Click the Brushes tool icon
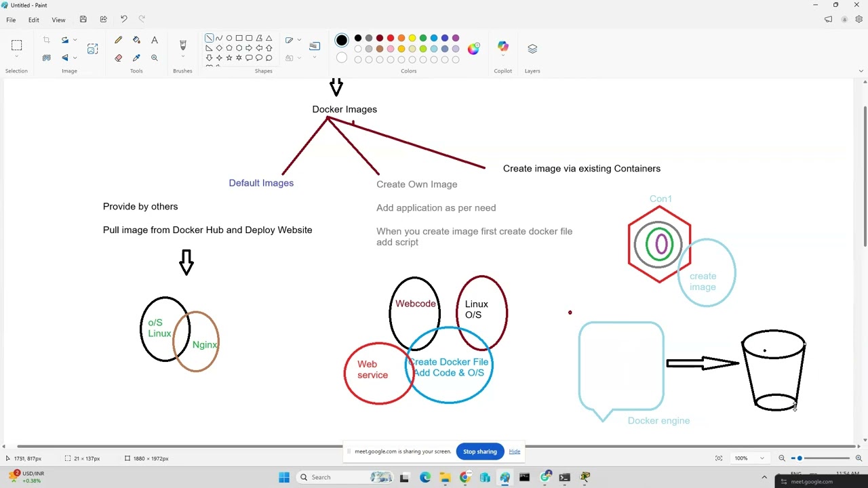 coord(182,45)
